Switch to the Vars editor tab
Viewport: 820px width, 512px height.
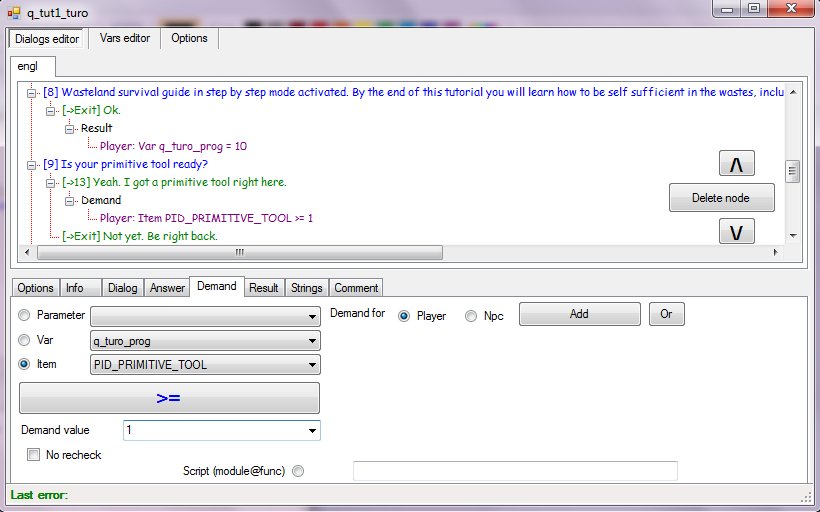[125, 38]
